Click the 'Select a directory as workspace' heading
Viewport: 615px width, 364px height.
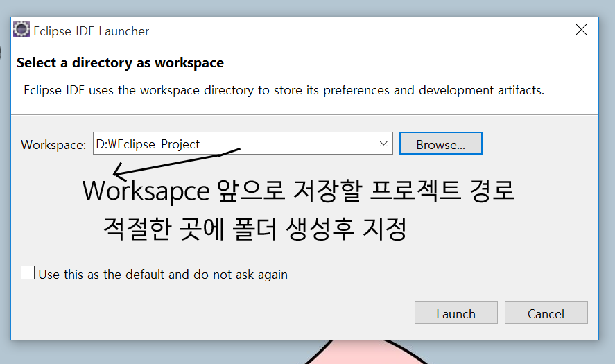120,63
